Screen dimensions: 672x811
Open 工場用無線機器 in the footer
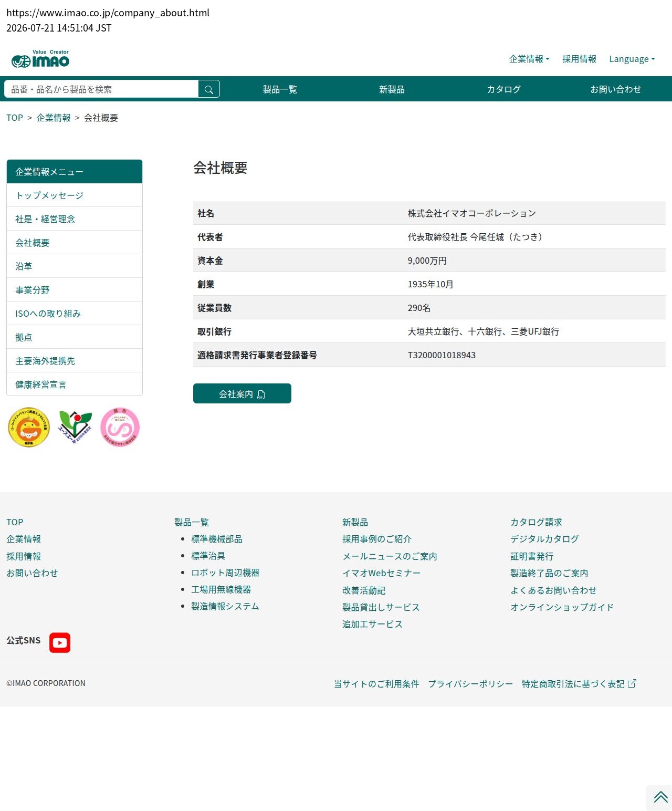(x=221, y=589)
